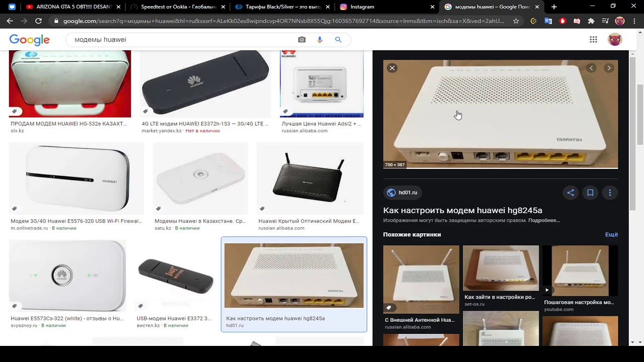Image resolution: width=644 pixels, height=362 pixels.
Task: Open the large Huawei router preview image
Action: pos(501,114)
